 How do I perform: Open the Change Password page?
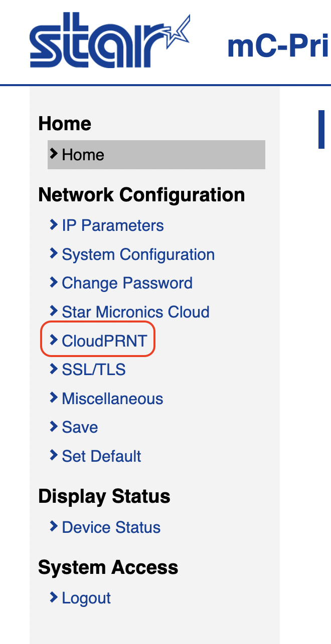127,283
